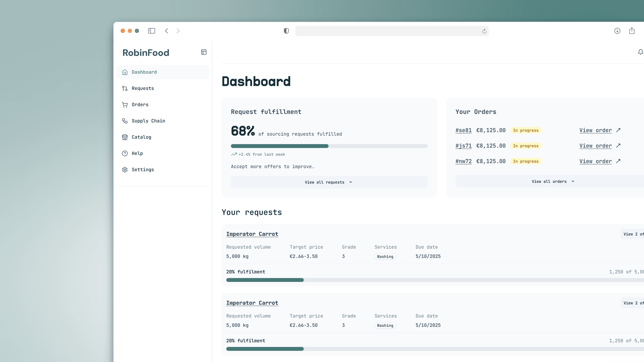Click the privacy shield icon
The image size is (644, 362).
[286, 31]
